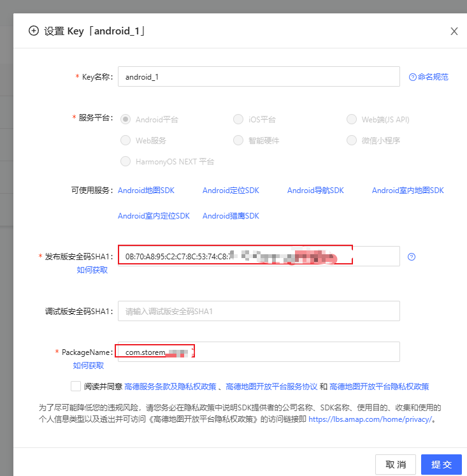Screen dimensions: 467x476
Task: Close the 设置 Key dialog with X
Action: tap(454, 31)
